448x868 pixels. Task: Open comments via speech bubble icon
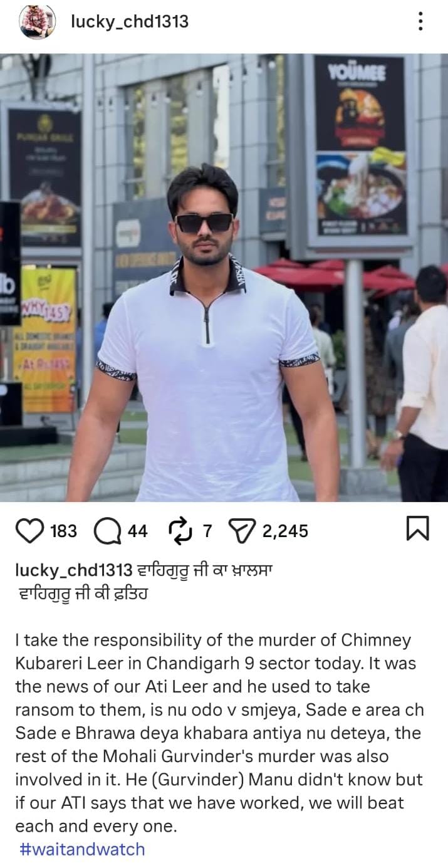[x=107, y=531]
